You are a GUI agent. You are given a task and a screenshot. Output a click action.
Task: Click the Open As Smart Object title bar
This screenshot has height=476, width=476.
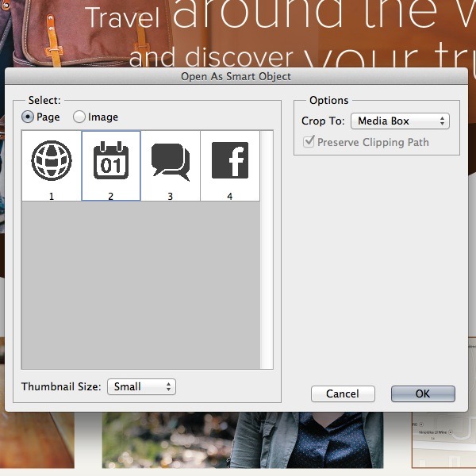[236, 76]
